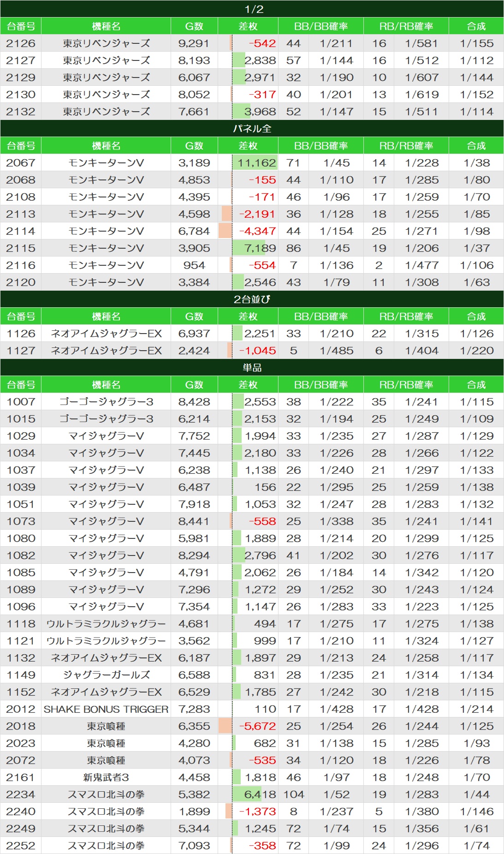Click G count 8,193
Image resolution: width=504 pixels, height=854 pixels.
coord(194,60)
